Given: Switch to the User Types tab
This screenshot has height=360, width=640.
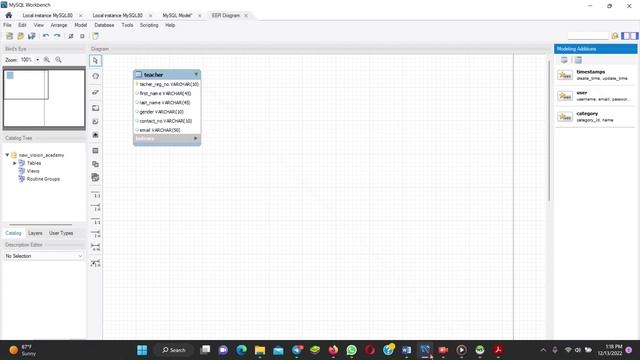Looking at the screenshot, I should (61, 233).
